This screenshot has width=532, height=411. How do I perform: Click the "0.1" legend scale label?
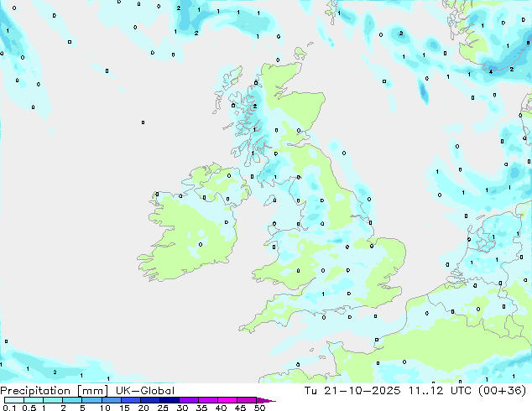click(x=9, y=408)
